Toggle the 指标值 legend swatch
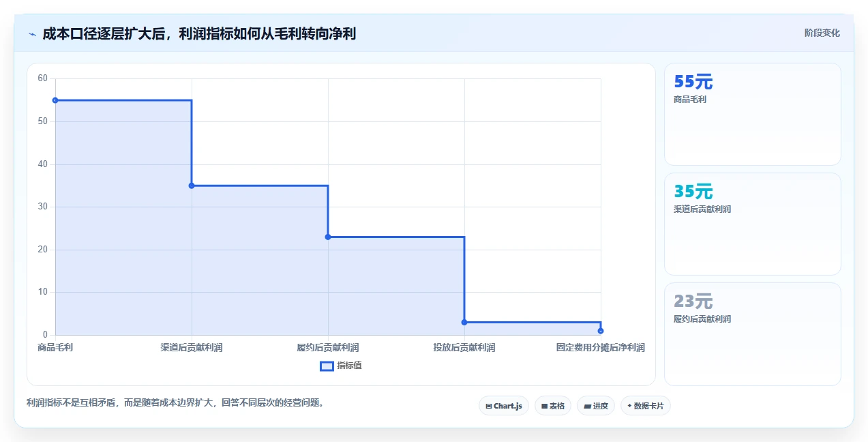Screen dimensions: 868x442 coord(327,366)
